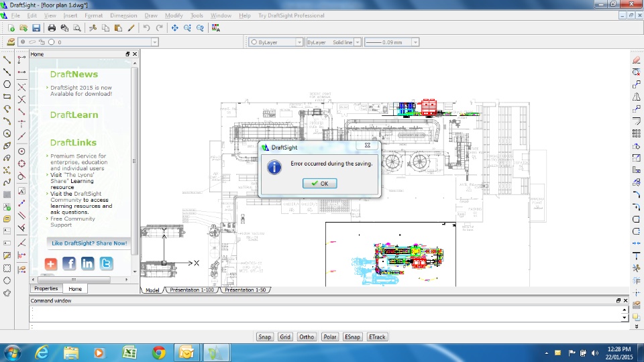This screenshot has height=362, width=644.
Task: Select the Line draw tool
Action: point(7,60)
